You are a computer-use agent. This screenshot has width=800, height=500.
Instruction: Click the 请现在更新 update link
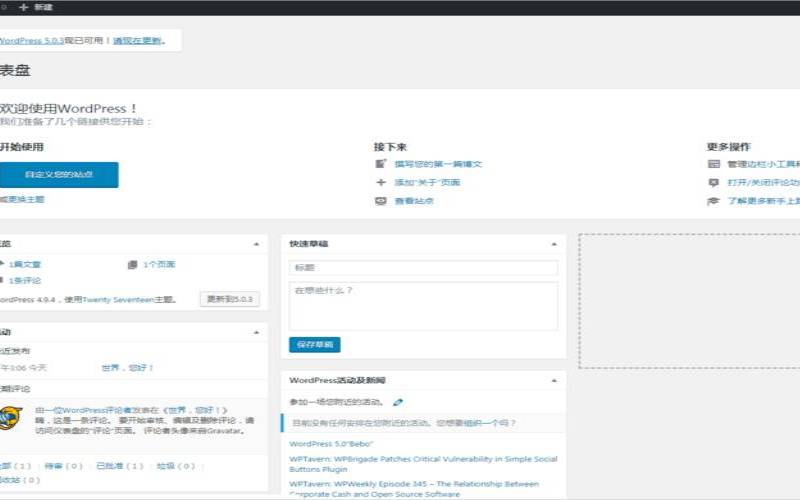click(137, 41)
